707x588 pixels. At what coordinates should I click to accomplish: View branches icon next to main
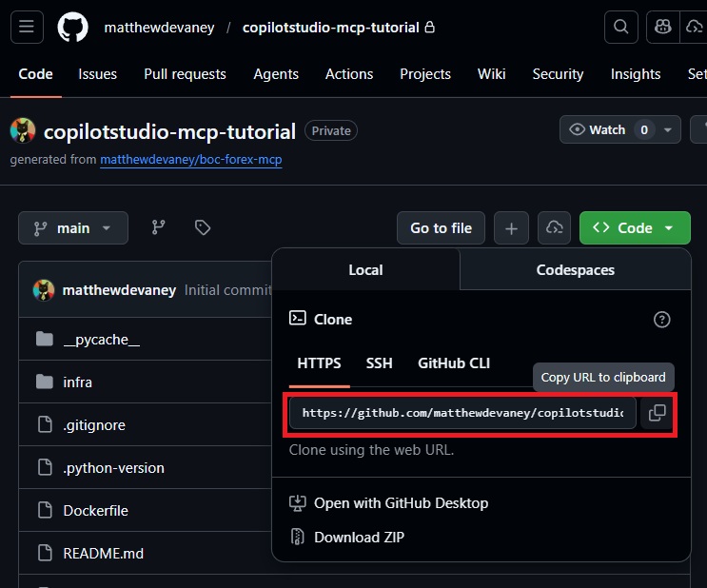[x=158, y=227]
